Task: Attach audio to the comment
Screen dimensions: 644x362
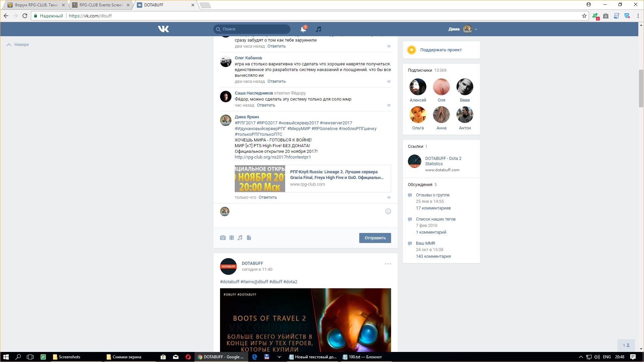Action: point(240,238)
